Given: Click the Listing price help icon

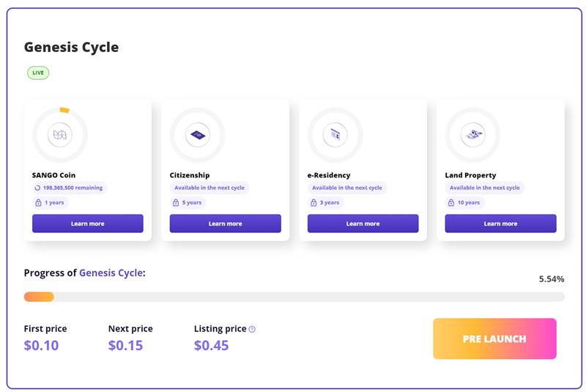Looking at the screenshot, I should (252, 329).
